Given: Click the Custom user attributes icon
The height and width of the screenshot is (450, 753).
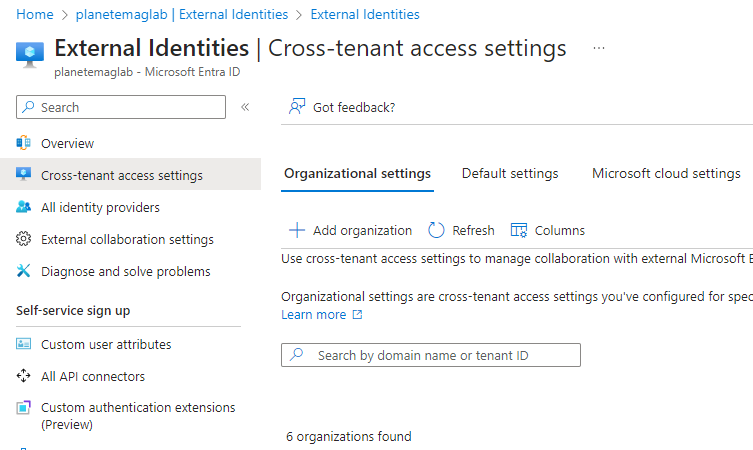Looking at the screenshot, I should coord(24,344).
